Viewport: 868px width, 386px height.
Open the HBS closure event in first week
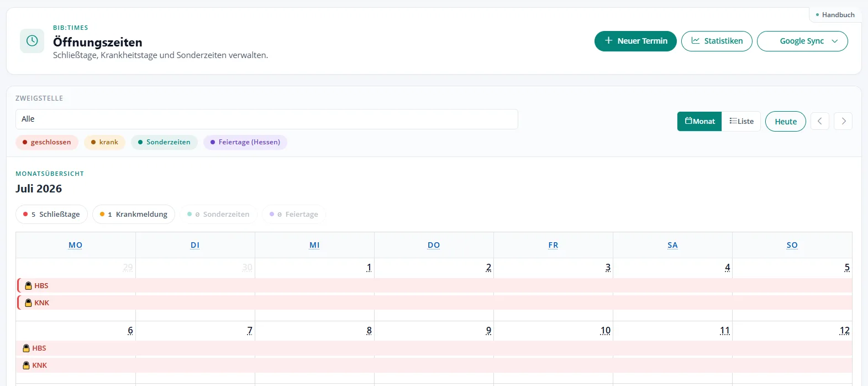click(434, 285)
